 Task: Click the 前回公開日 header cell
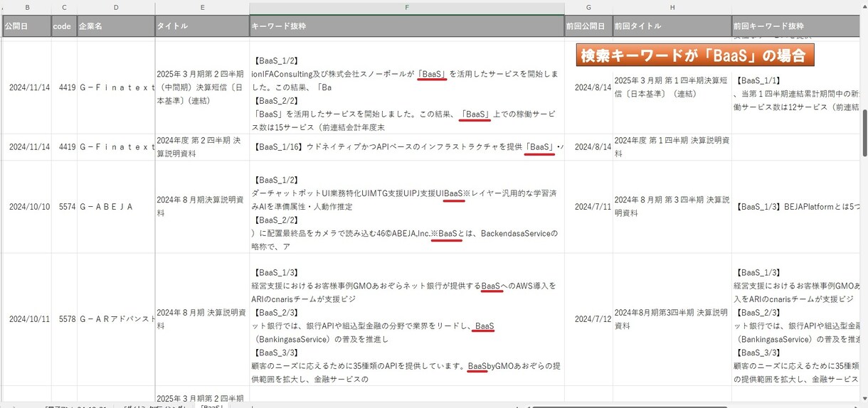tap(588, 26)
